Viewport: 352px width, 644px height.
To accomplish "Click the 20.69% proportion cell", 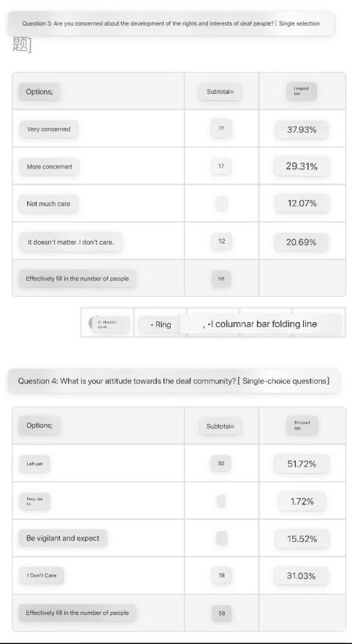I will (302, 242).
